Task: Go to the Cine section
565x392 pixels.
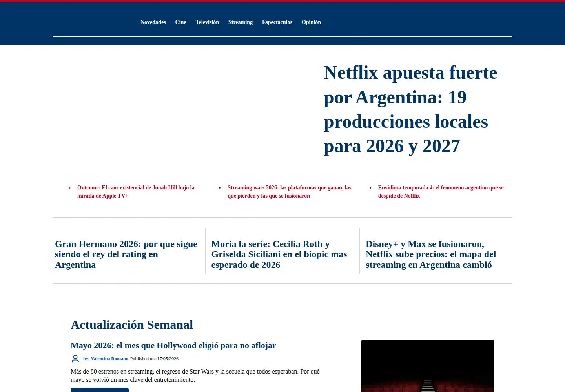Action: (180, 22)
